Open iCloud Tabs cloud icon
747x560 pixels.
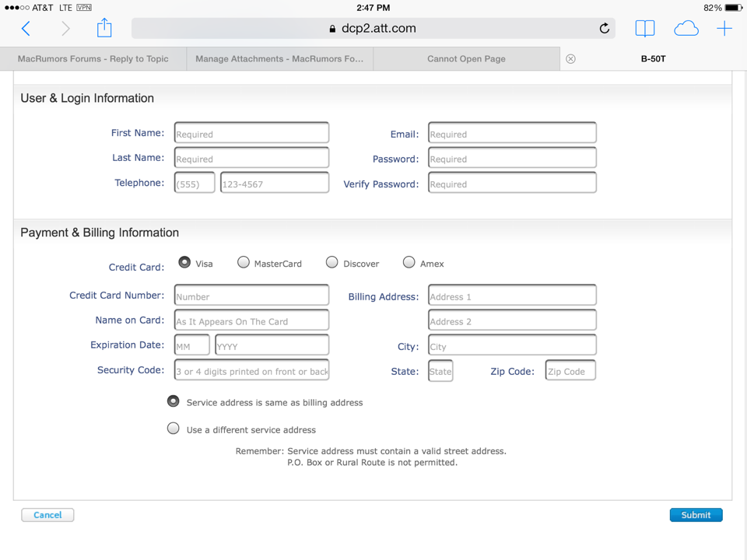click(x=686, y=29)
